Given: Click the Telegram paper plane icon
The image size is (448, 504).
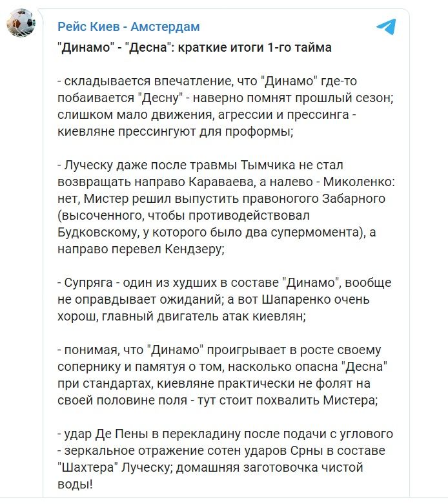Looking at the screenshot, I should (x=386, y=26).
